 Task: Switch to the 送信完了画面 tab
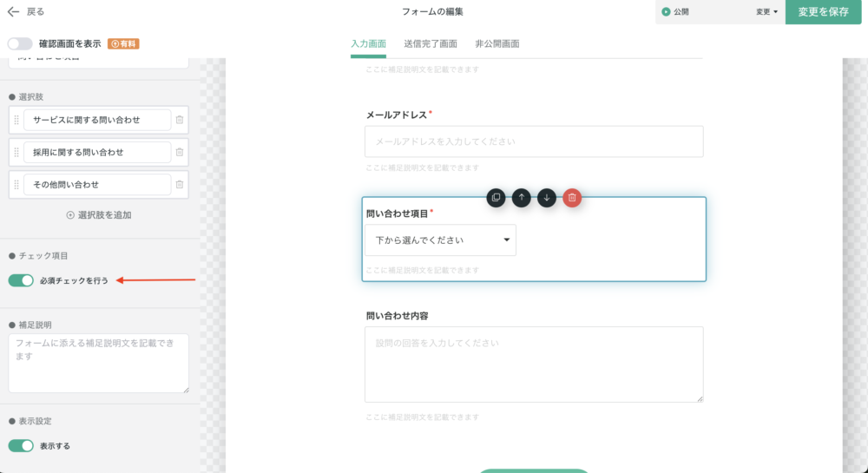(431, 43)
